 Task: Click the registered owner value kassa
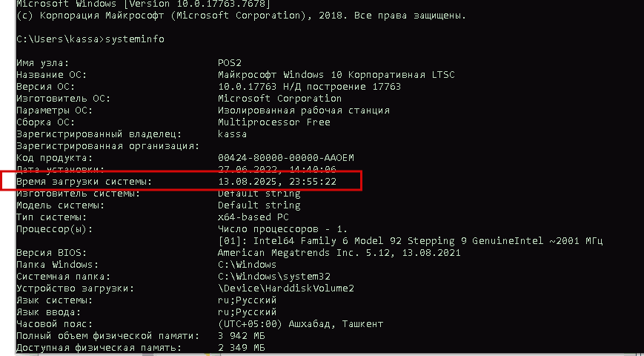pos(232,134)
